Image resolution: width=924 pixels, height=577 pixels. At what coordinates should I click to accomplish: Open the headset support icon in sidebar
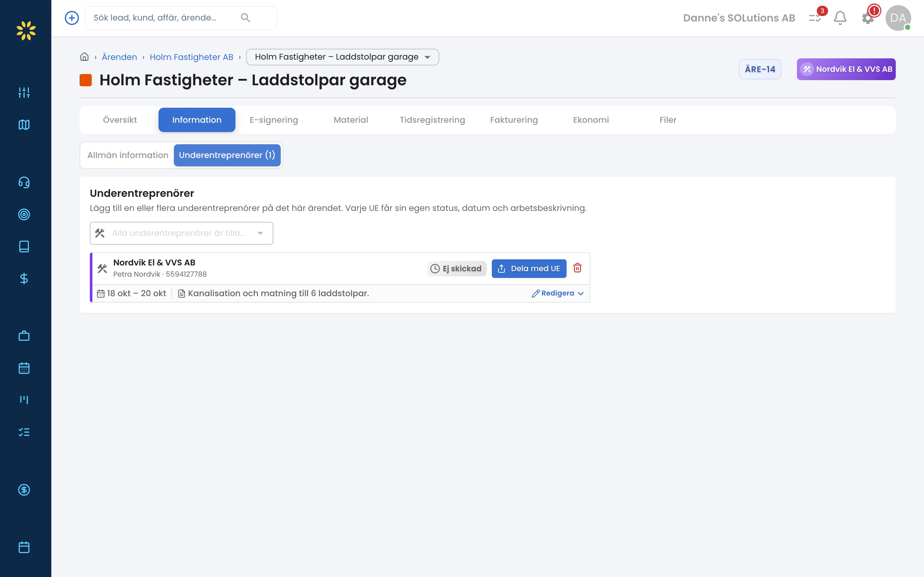click(x=24, y=182)
